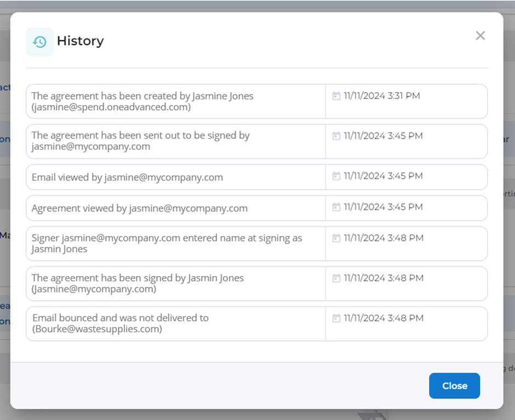
Task: Select the Email viewed history entry
Action: [127, 177]
